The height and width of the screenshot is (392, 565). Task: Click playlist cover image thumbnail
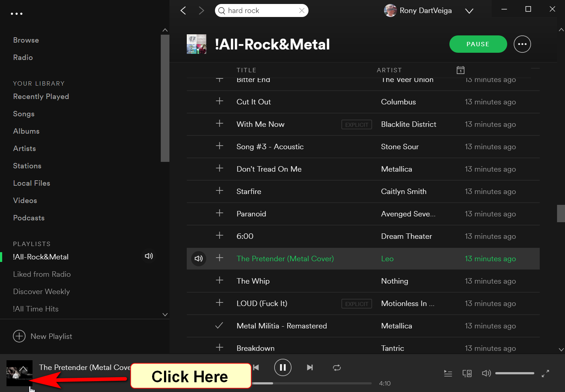tap(197, 44)
